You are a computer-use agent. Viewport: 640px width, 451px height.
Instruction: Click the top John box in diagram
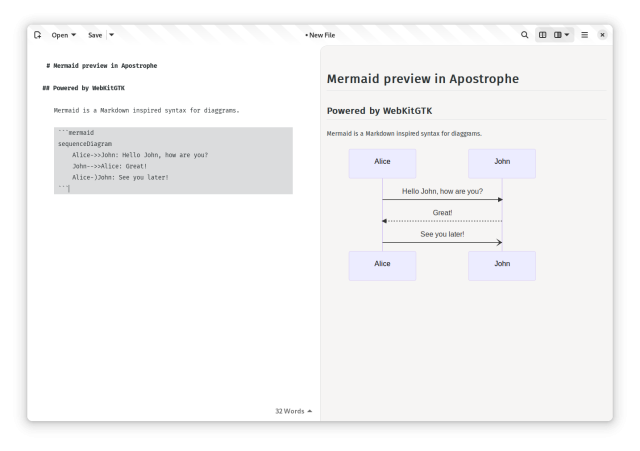[502, 163]
